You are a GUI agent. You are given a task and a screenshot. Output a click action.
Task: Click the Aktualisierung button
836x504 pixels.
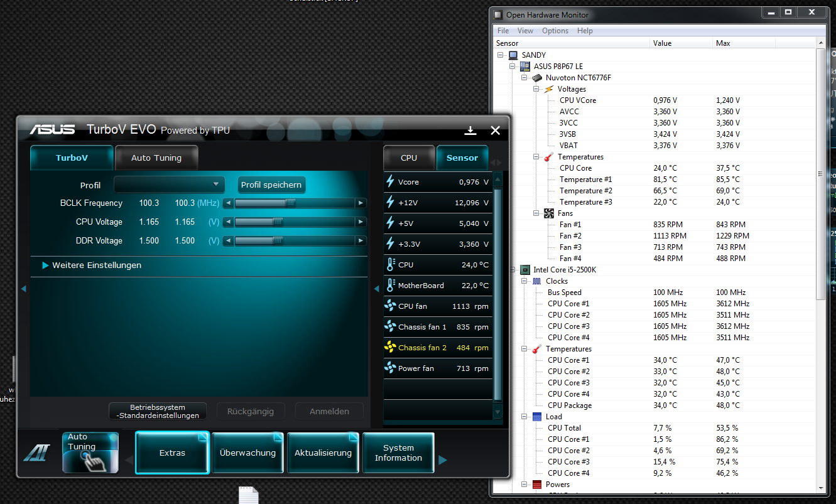tap(323, 453)
